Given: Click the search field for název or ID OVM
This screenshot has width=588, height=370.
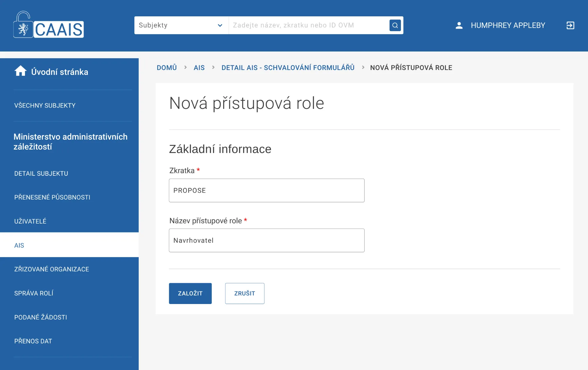Looking at the screenshot, I should coord(308,25).
